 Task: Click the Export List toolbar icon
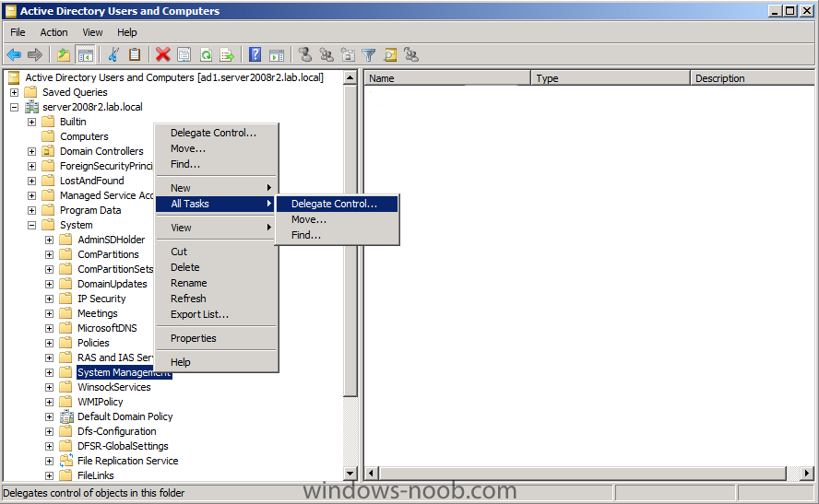click(x=227, y=54)
